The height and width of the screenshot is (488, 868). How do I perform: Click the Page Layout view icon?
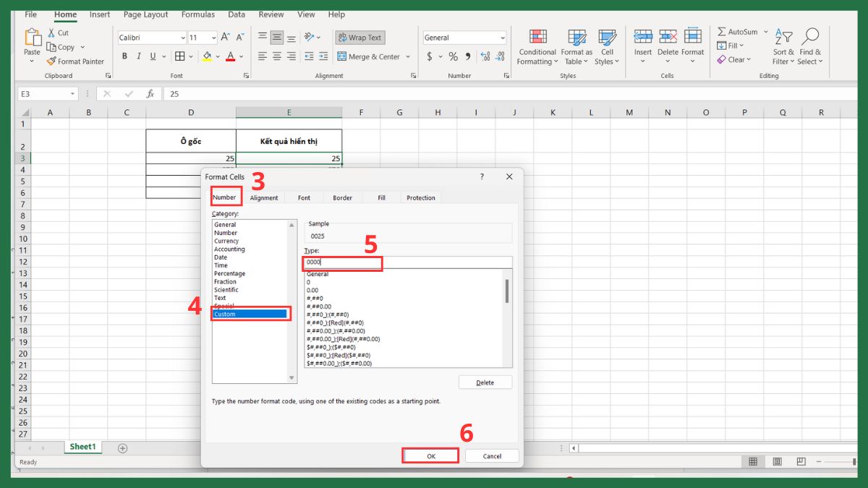[777, 462]
